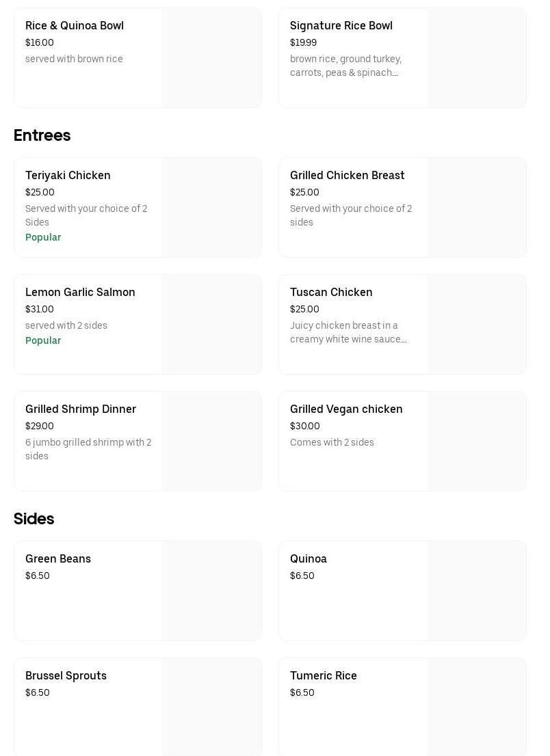This screenshot has height=756, width=550.
Task: Click the Tuscan Chicken creamy sauce description
Action: coord(348,333)
